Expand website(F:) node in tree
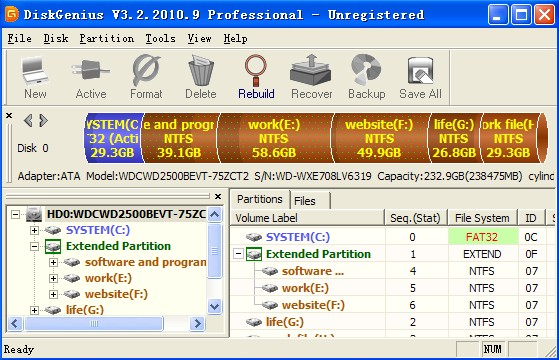 (53, 294)
